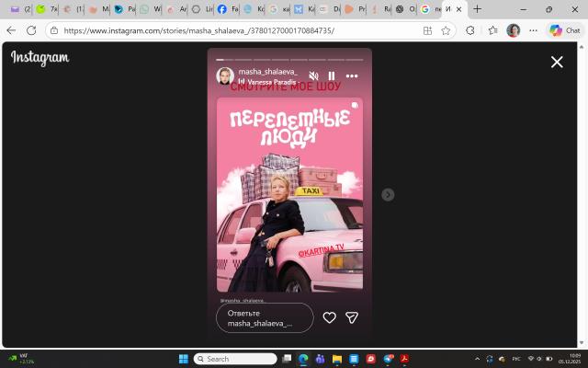
Task: Add page to favorites with star icon
Action: coord(446,29)
